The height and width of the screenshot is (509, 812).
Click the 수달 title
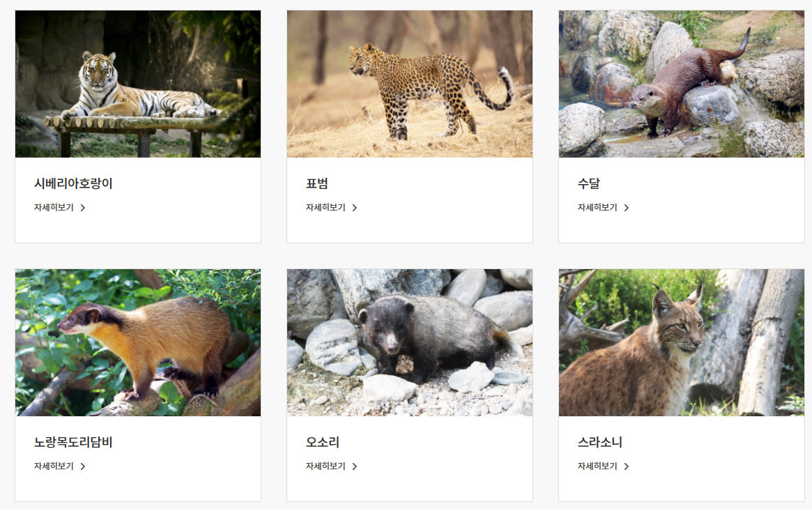pyautogui.click(x=589, y=183)
